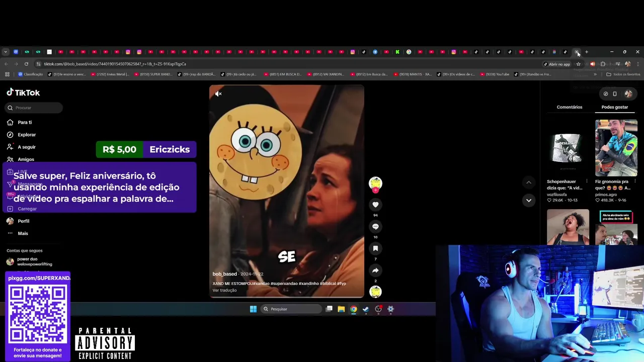Open the Chrome extensions puzzle icon
Screen dimensions: 644x362
[603, 64]
